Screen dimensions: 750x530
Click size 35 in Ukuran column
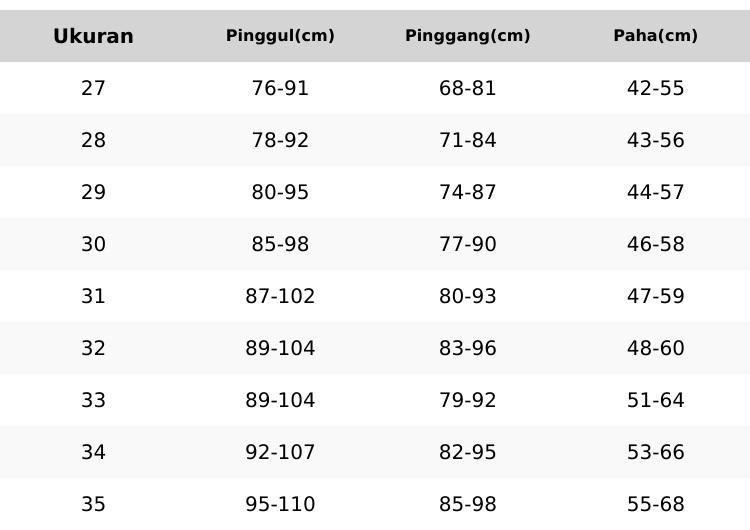(93, 505)
